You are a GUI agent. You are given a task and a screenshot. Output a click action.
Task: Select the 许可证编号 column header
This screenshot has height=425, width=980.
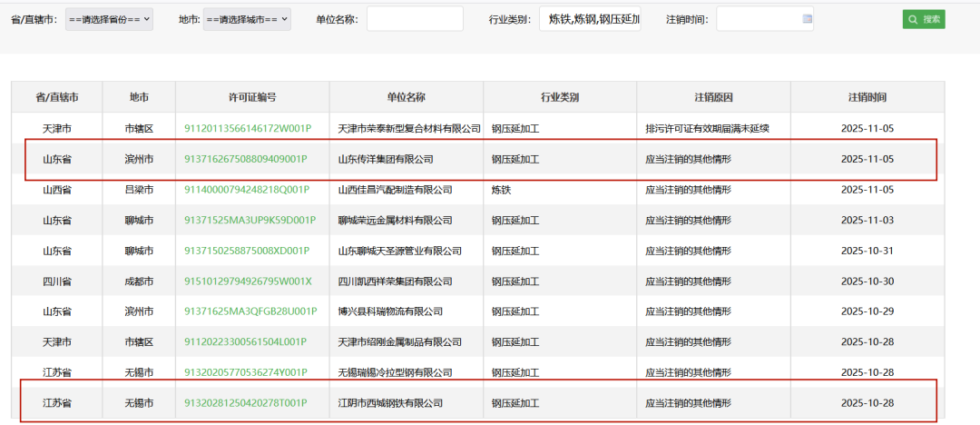point(252,98)
